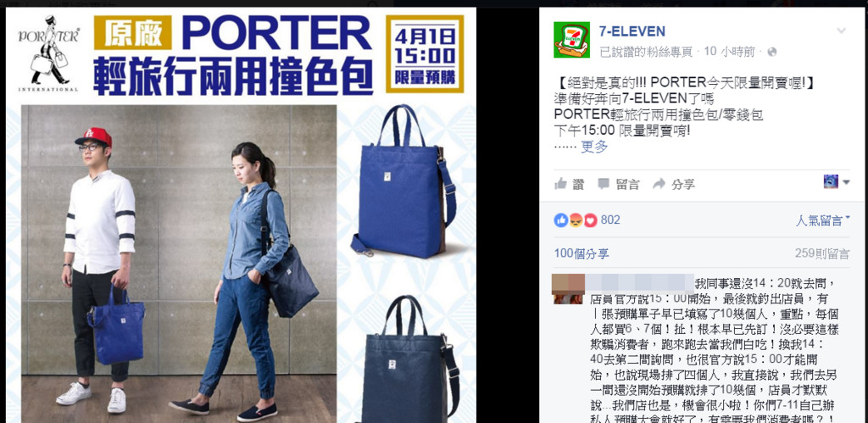The height and width of the screenshot is (423, 868).
Task: Open the 802 reactions count list
Action: coord(610,220)
